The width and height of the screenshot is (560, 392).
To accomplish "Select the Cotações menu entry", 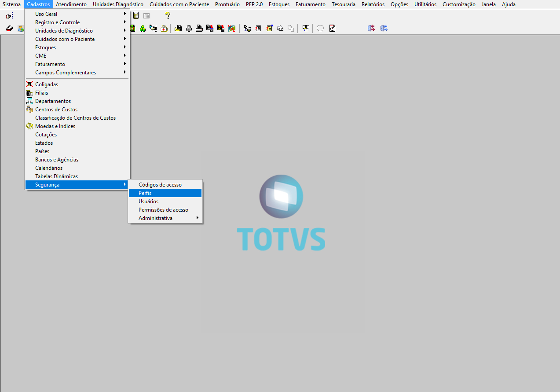I will click(x=77, y=135).
